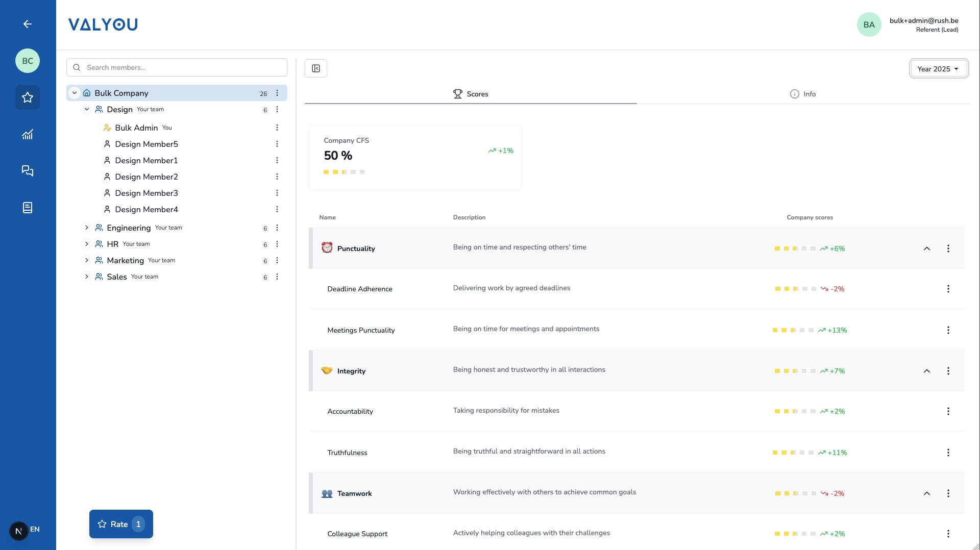Open the options menu for the HR team
Screen dimensions: 980x550
tap(277, 244)
